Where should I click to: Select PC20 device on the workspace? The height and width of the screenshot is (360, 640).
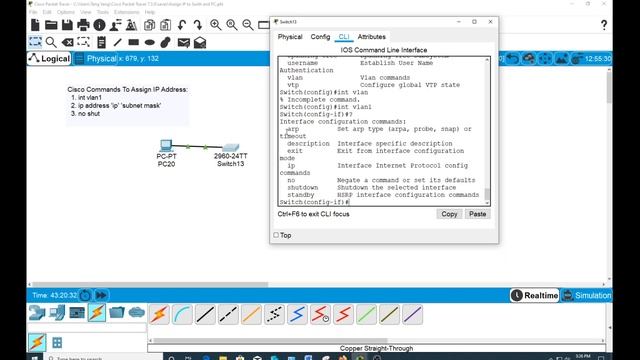[166, 146]
